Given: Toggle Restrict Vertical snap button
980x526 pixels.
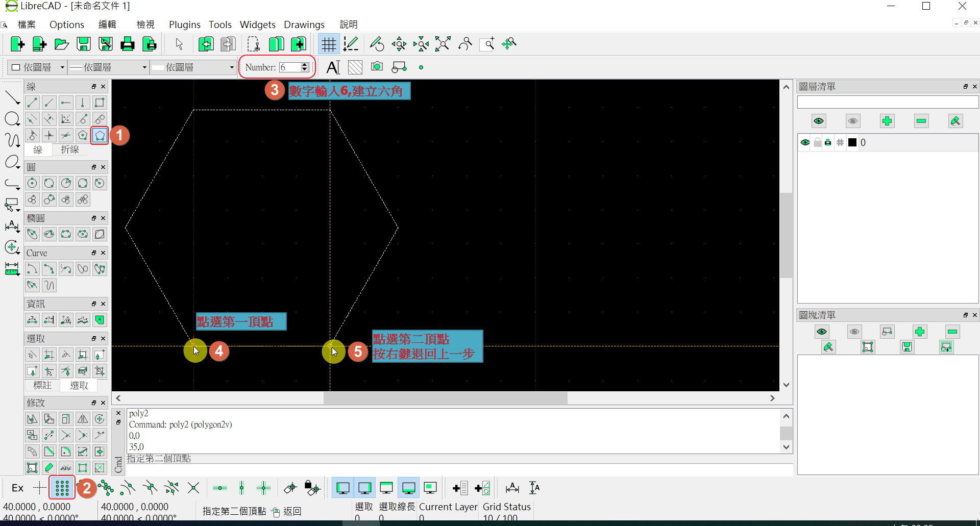Looking at the screenshot, I should coord(242,488).
